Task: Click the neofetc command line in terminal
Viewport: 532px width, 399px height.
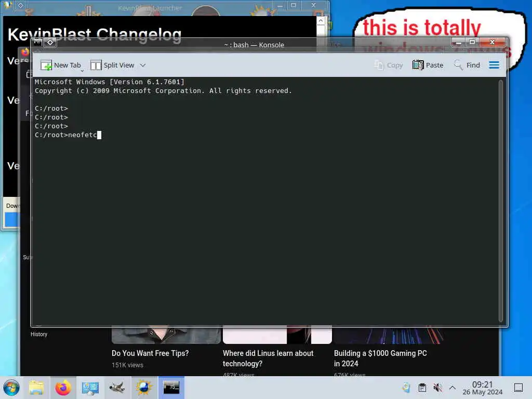Action: click(x=68, y=135)
